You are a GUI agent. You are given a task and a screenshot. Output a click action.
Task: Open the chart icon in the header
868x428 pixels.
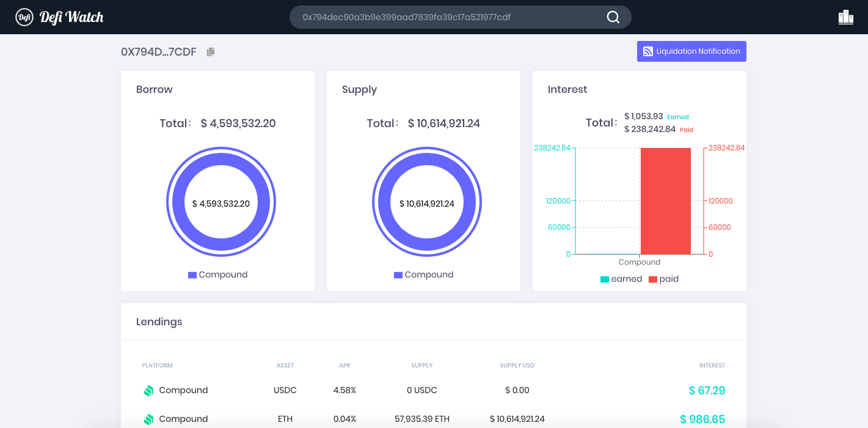(846, 17)
